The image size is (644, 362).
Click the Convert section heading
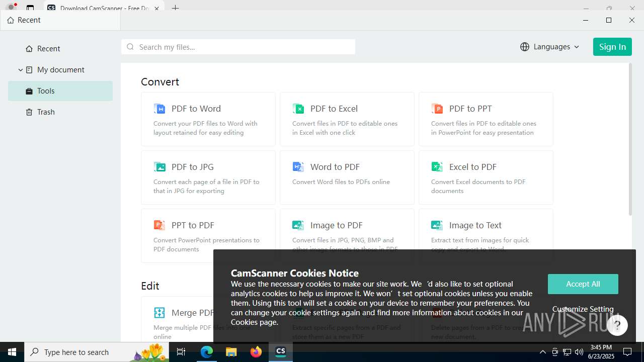pos(160,82)
